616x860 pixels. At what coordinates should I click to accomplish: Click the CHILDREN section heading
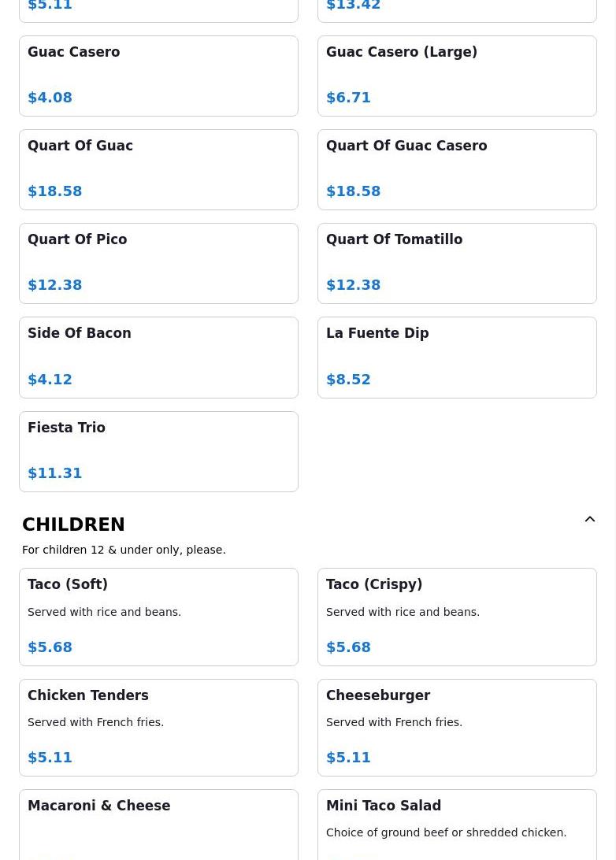point(73,525)
